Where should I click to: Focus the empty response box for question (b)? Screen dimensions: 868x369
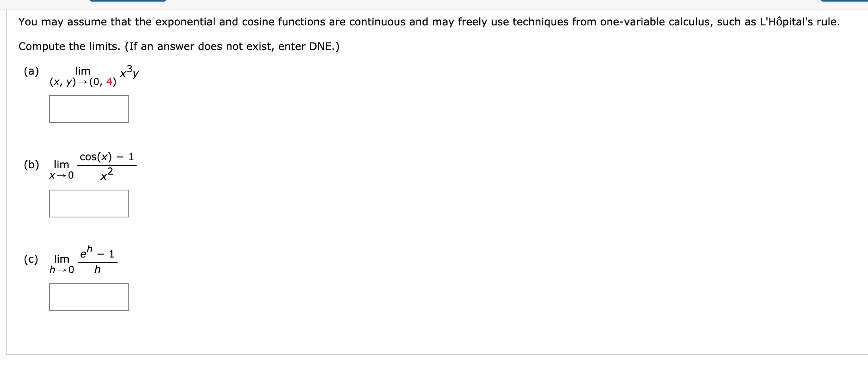(88, 204)
